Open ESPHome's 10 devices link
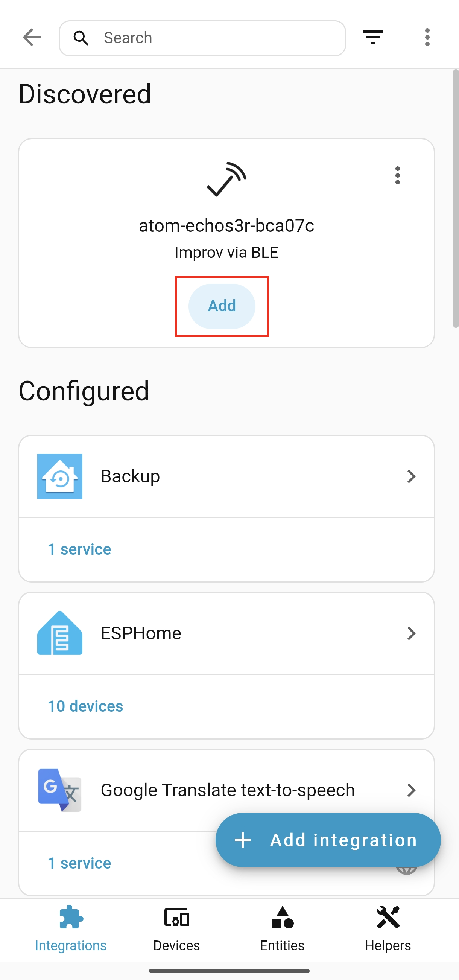Image resolution: width=459 pixels, height=980 pixels. pos(85,706)
